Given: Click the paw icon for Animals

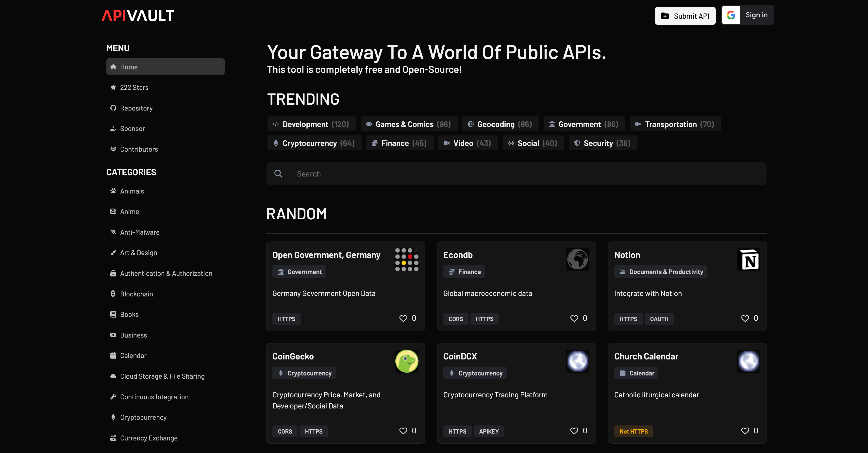Looking at the screenshot, I should pyautogui.click(x=113, y=191).
